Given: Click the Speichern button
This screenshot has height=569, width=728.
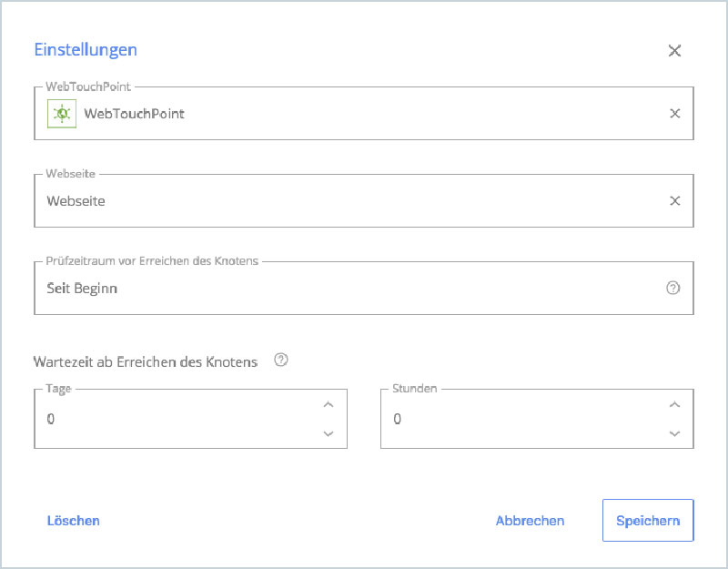Looking at the screenshot, I should pyautogui.click(x=648, y=520).
